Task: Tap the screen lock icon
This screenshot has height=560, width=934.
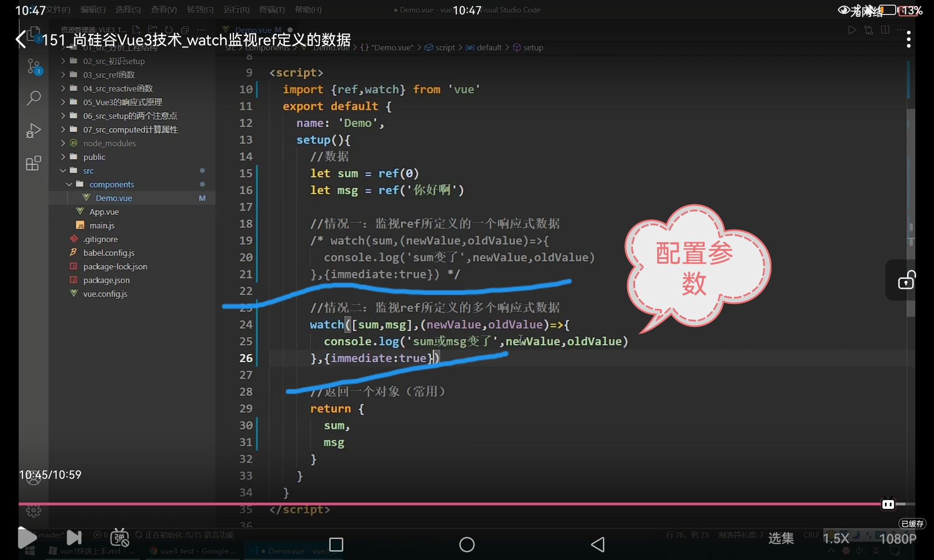Action: click(x=906, y=280)
